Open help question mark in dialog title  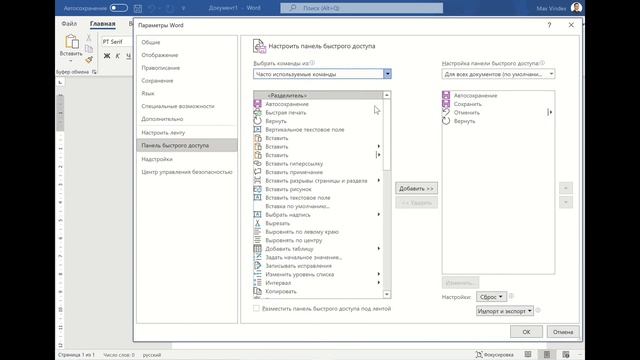(x=549, y=25)
